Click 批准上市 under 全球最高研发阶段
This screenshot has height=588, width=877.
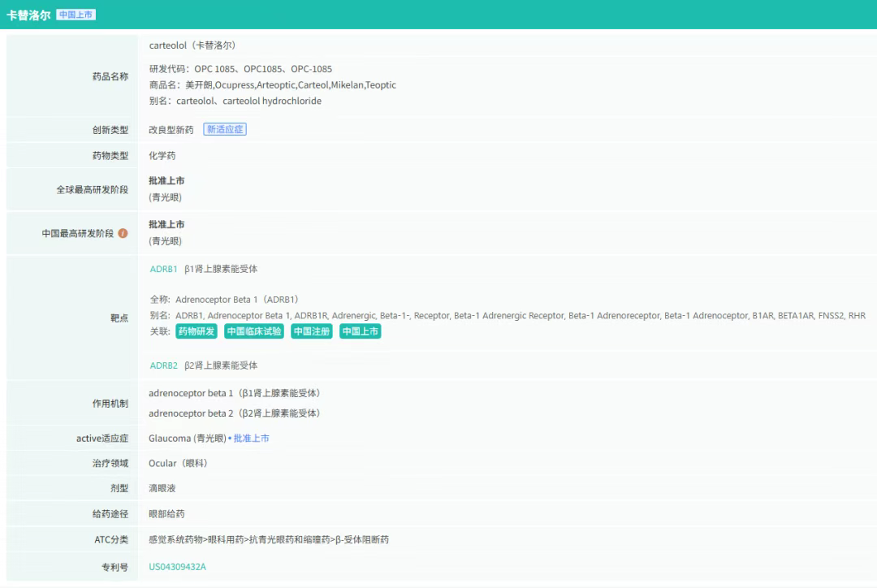tap(166, 181)
